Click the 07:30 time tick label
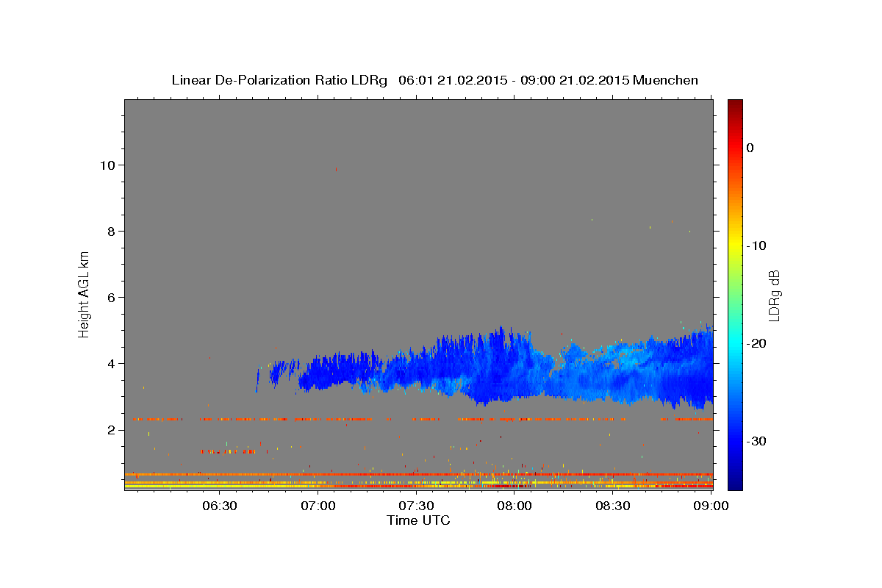 tap(416, 506)
